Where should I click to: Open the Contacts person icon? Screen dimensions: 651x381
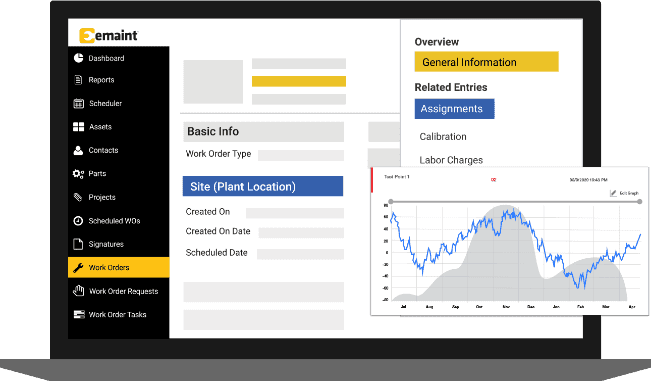[x=78, y=150]
